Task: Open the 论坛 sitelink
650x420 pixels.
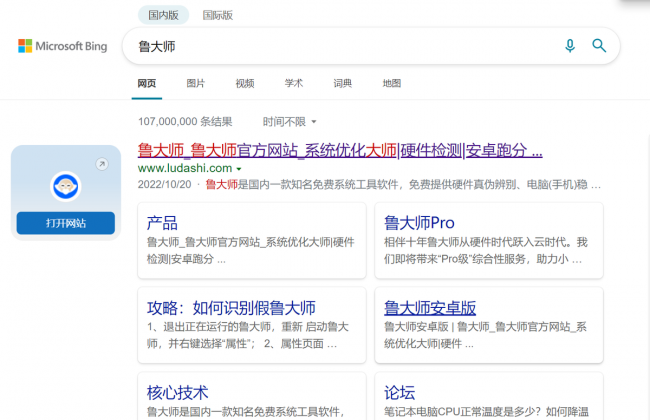Action: click(x=399, y=393)
